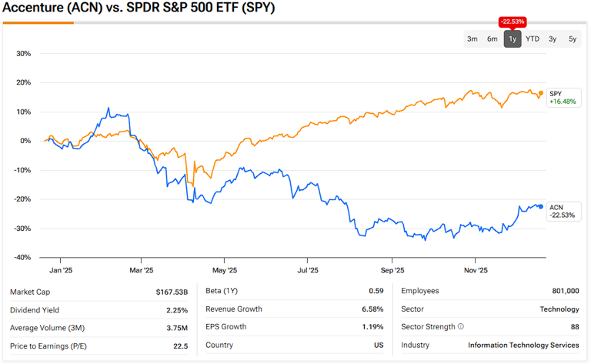Viewport: 591px width, 364px height.
Task: Select the 3m time range
Action: tap(472, 38)
